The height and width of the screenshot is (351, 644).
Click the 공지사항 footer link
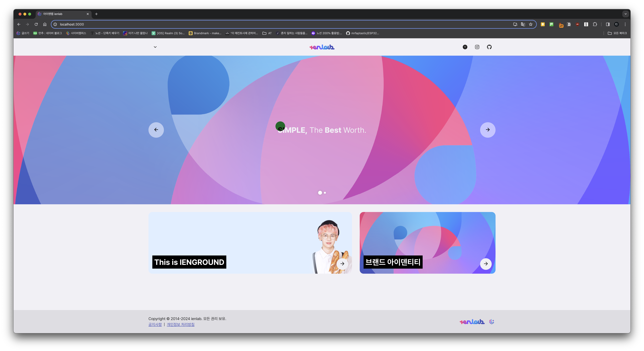[155, 324]
